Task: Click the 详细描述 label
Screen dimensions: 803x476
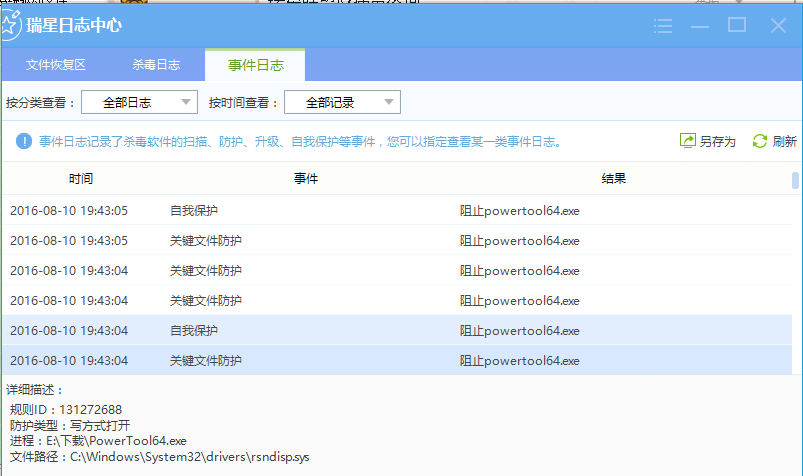Action: click(x=34, y=390)
